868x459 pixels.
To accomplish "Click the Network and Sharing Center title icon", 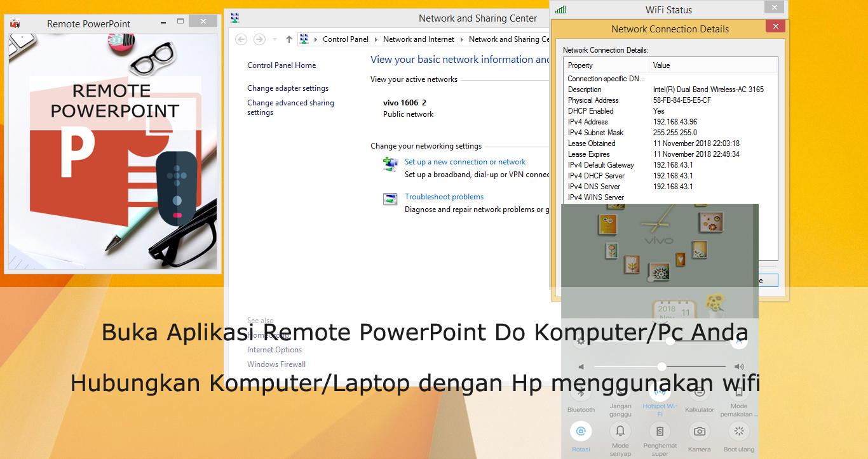I will (234, 18).
